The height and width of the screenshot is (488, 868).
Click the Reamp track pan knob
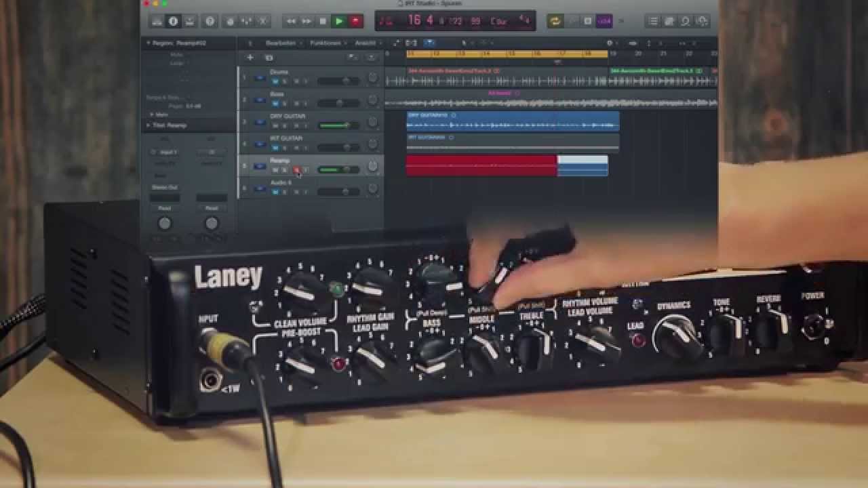pyautogui.click(x=372, y=166)
